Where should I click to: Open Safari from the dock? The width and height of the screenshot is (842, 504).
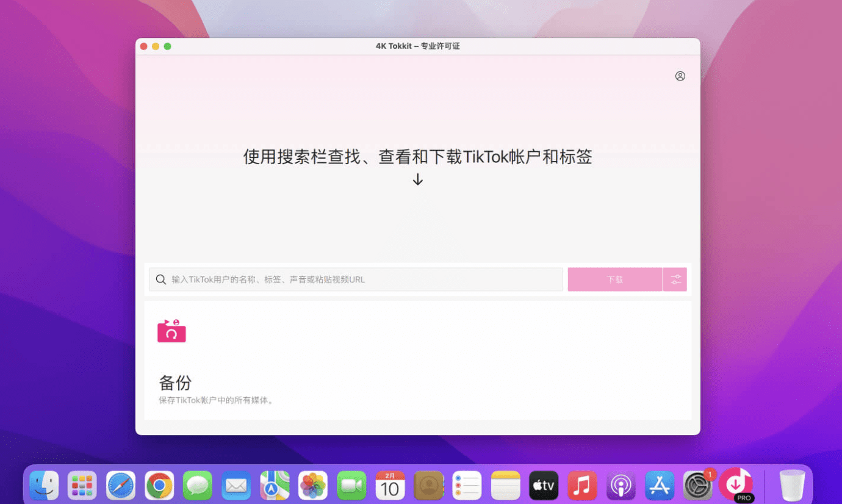pyautogui.click(x=121, y=486)
